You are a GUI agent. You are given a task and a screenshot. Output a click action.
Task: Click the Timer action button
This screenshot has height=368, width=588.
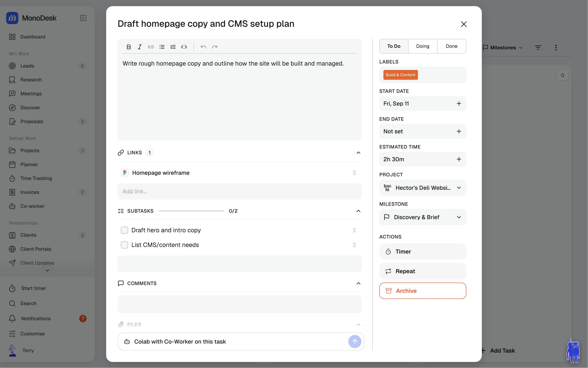423,252
